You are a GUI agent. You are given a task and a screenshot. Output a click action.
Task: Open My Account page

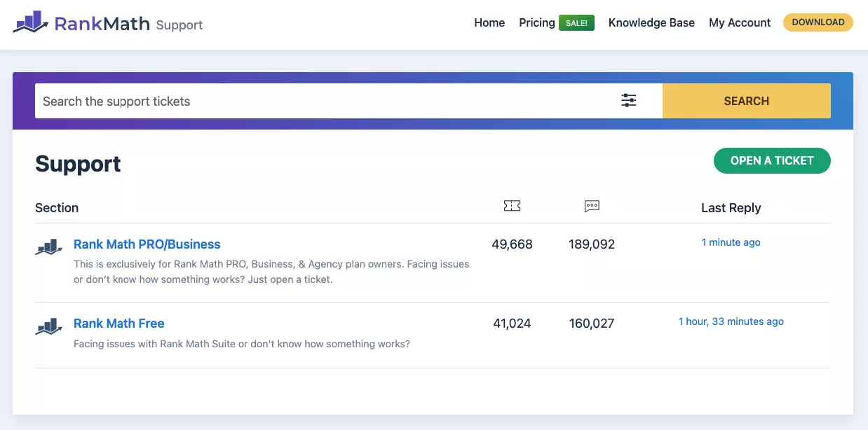point(740,22)
